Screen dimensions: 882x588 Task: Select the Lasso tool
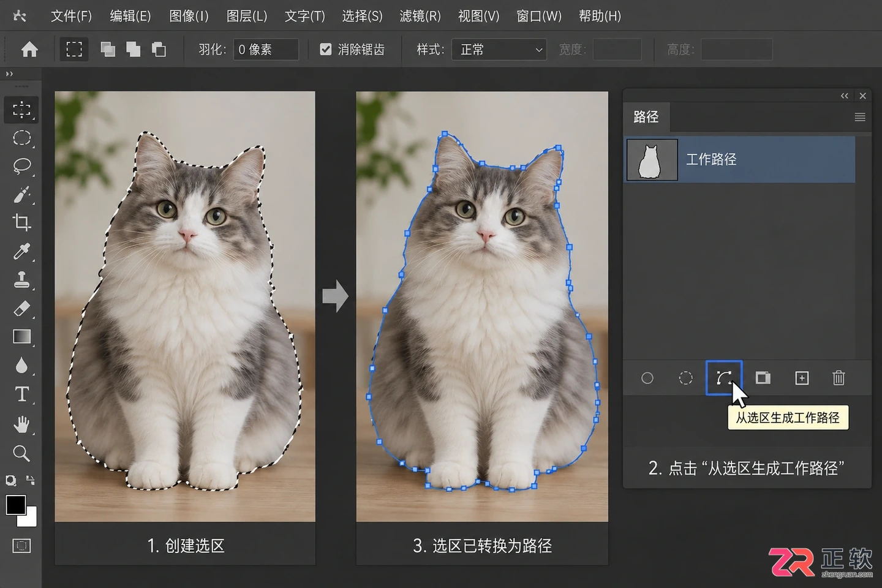tap(21, 166)
